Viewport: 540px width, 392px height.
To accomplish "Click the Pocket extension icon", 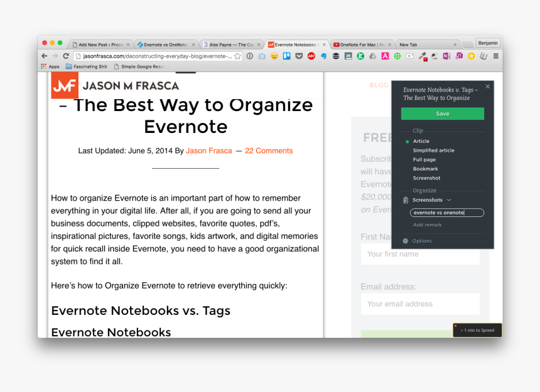I will (299, 56).
